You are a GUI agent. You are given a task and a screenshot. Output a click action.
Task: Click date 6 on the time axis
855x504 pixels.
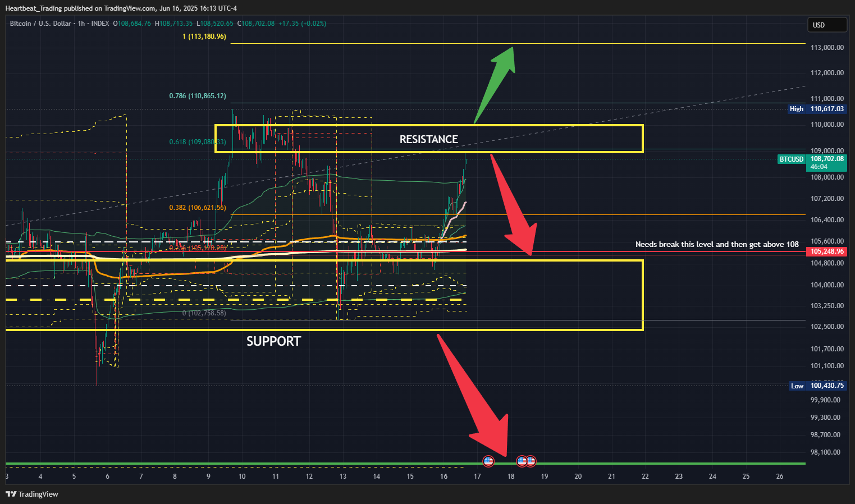[107, 476]
